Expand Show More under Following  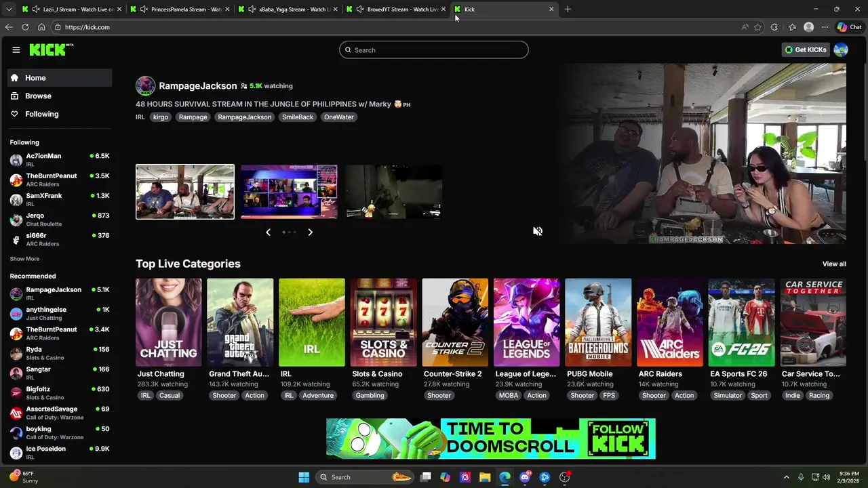[24, 259]
